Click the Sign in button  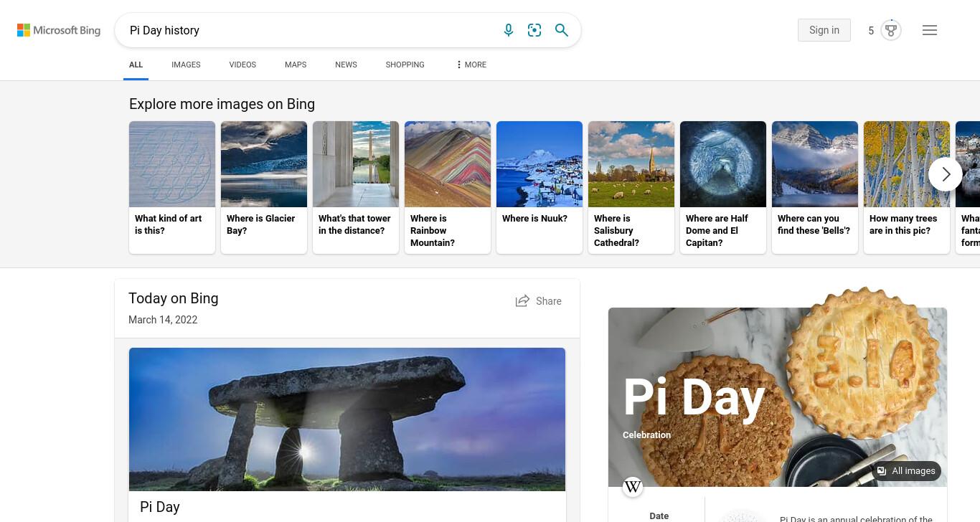pos(824,30)
